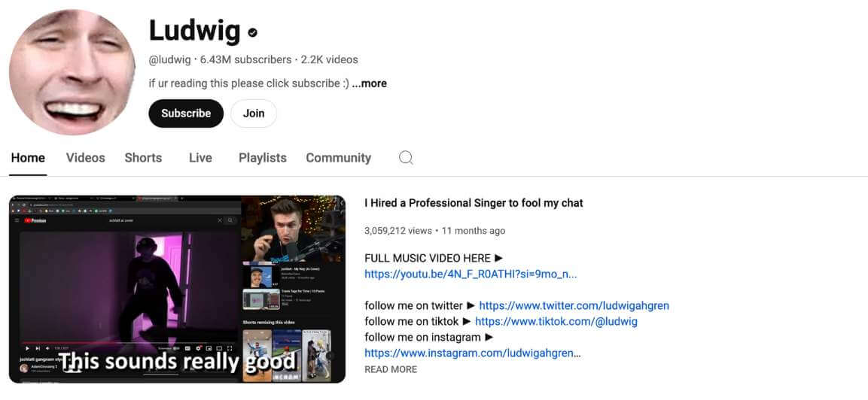Follow the instagram.com/ludwigahgren link

coord(473,353)
